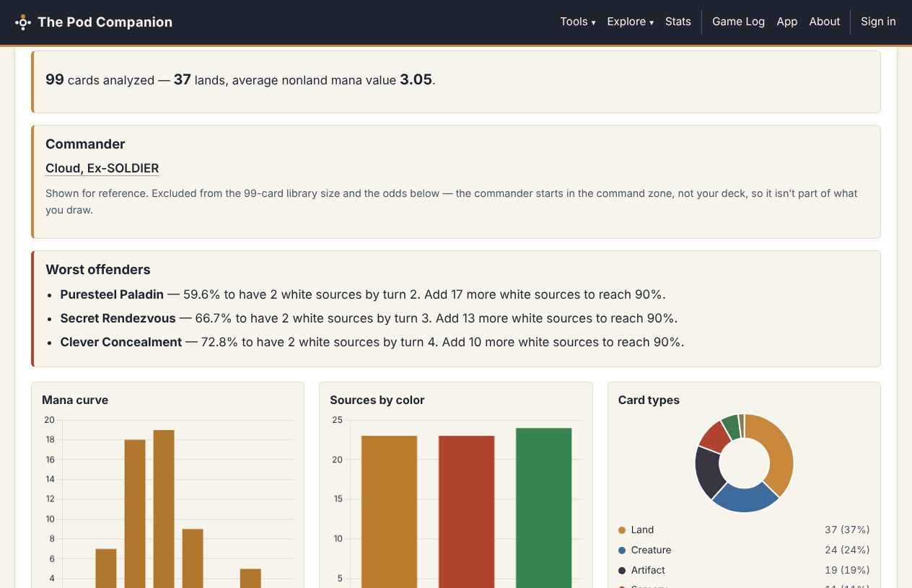Visit the About page
The width and height of the screenshot is (912, 588).
[825, 22]
